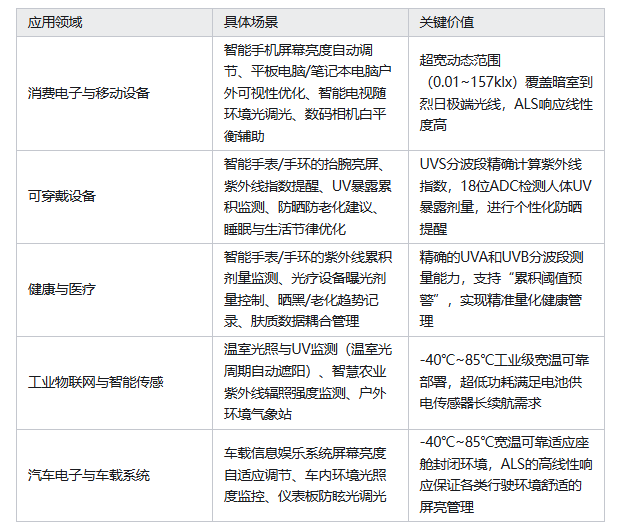Click the scenario cell starting '温室光照与UV监测'
Image resolution: width=621 pixels, height=531 pixels.
pos(310,383)
